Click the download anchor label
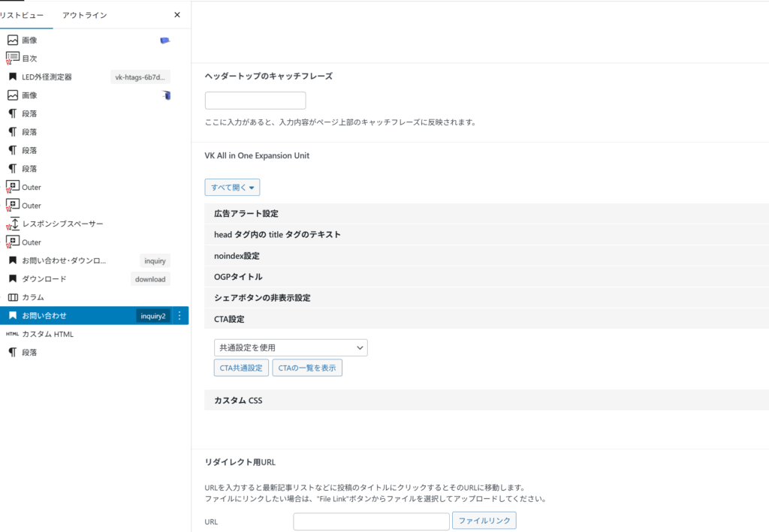The height and width of the screenshot is (532, 769). (150, 279)
